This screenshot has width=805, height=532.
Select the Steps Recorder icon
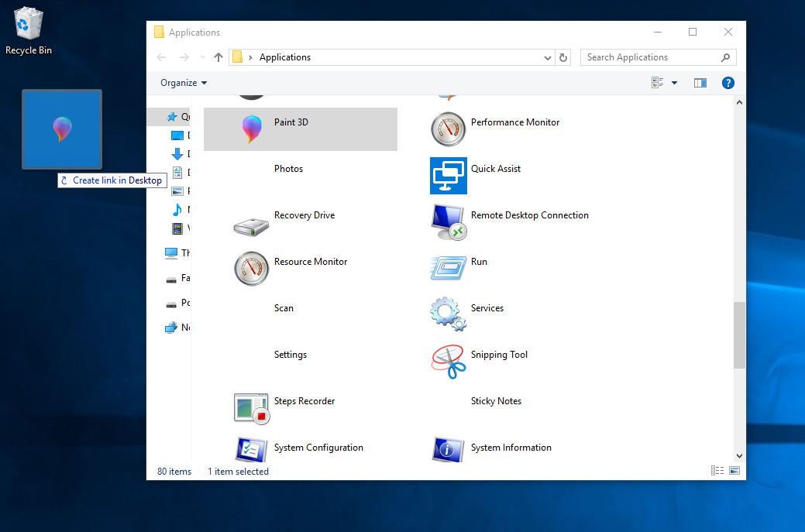pos(252,408)
